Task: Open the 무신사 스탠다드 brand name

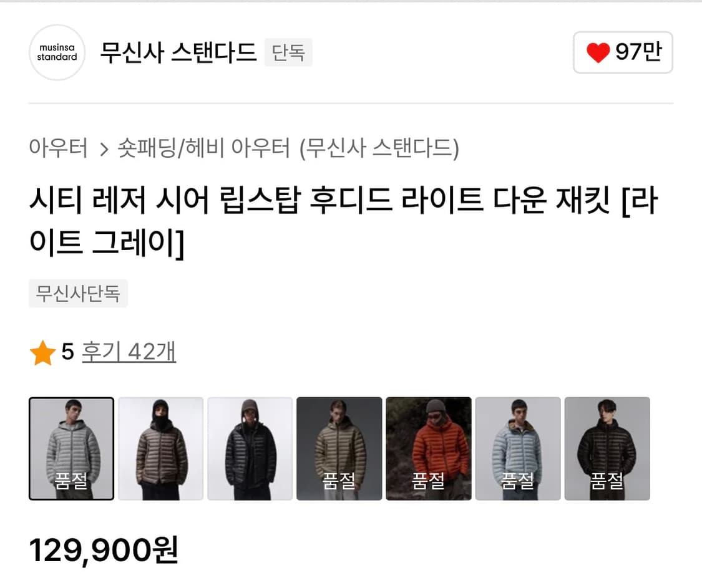Action: pyautogui.click(x=178, y=52)
